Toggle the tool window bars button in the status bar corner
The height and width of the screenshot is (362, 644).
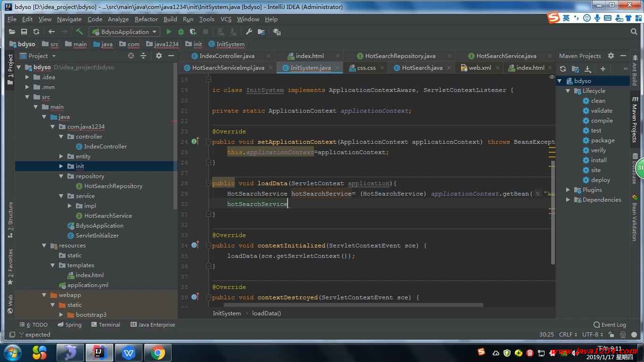(12, 335)
